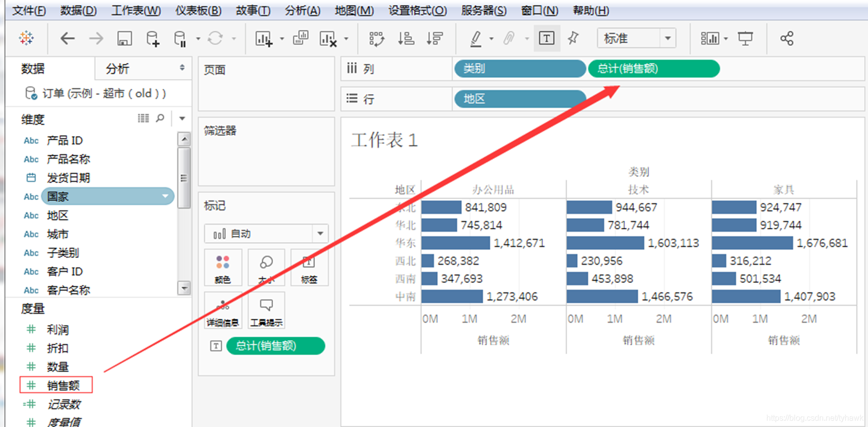Open the 文件(F) menu
The image size is (868, 427).
click(x=29, y=10)
